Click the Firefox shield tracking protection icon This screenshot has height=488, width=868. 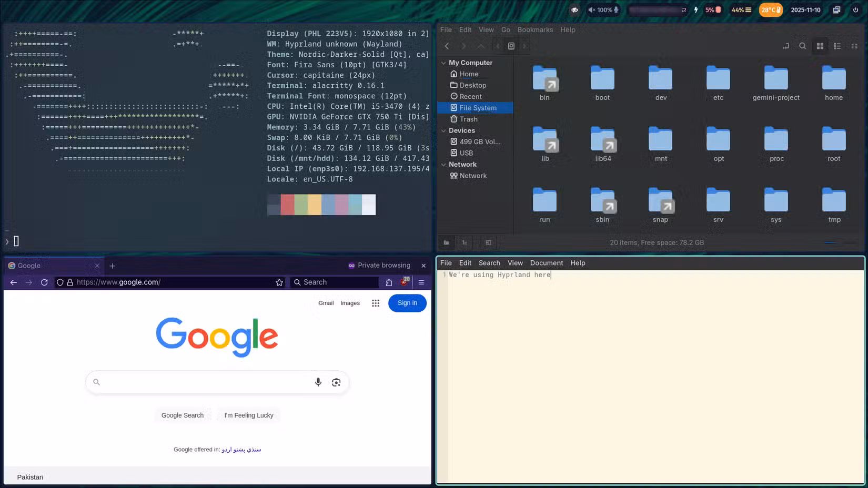coord(60,282)
